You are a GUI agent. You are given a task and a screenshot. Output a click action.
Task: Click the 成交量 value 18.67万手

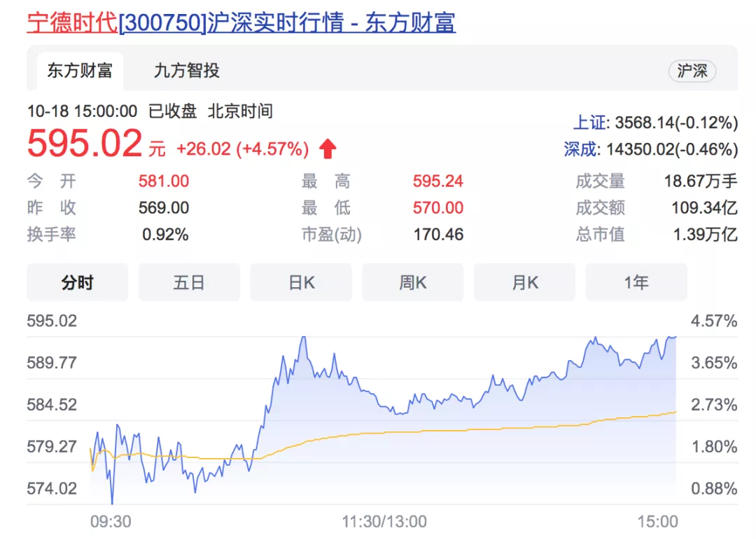[x=701, y=181]
